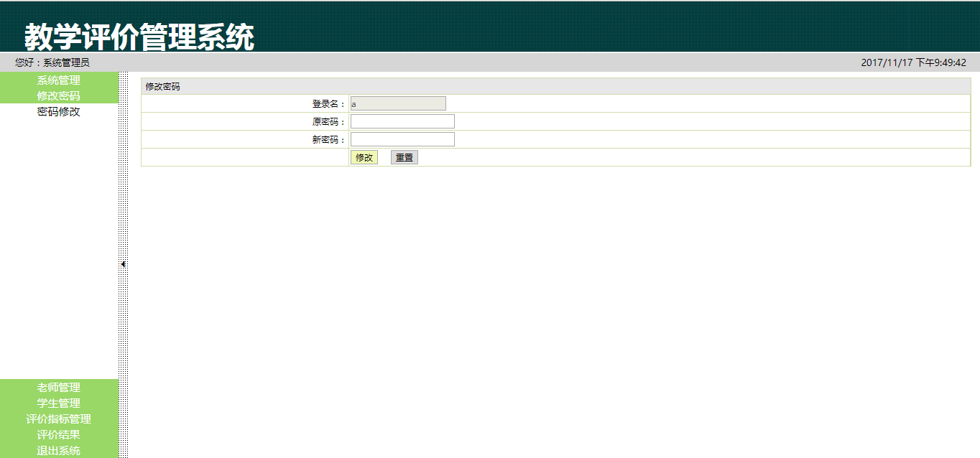This screenshot has height=458, width=980.
Task: Expand the 修改密码 menu section
Action: pyautogui.click(x=59, y=95)
